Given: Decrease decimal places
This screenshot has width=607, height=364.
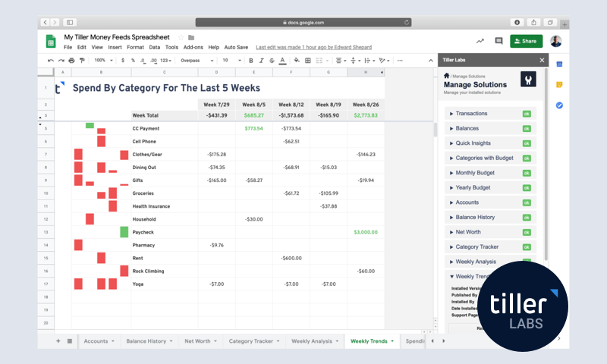Looking at the screenshot, I should pyautogui.click(x=143, y=61).
